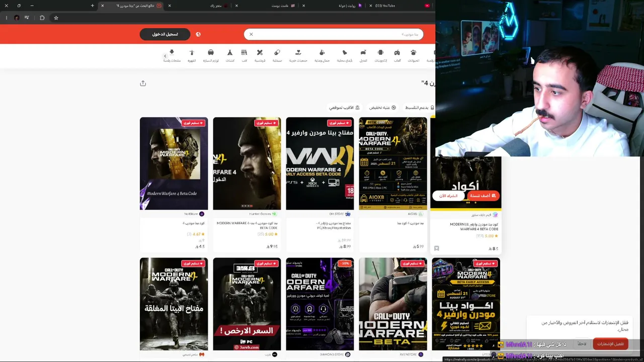Screen dimensions: 644x362
Task: Toggle the nearest to my location filter
Action: (345, 108)
